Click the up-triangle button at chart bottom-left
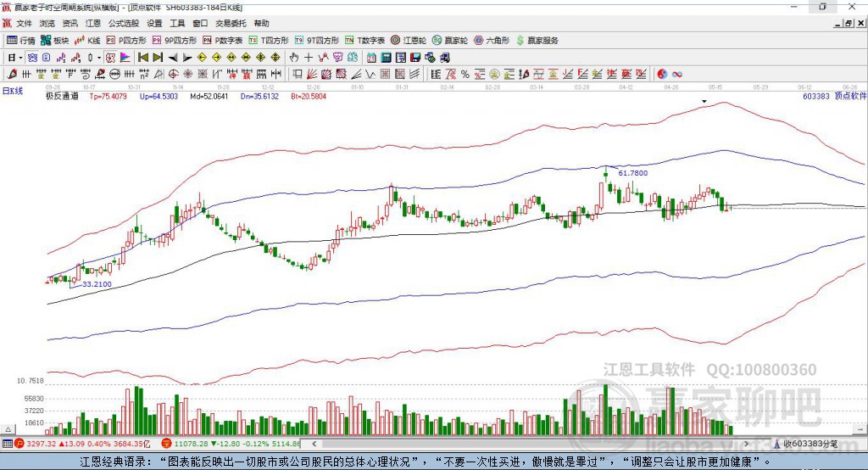Screen dimensions: 868x470 coord(8,429)
